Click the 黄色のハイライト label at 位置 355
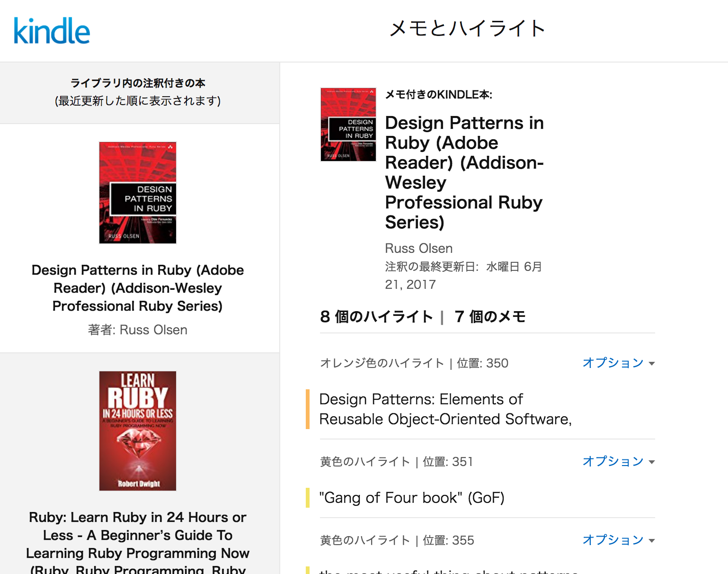This screenshot has width=728, height=574. pyautogui.click(x=365, y=540)
